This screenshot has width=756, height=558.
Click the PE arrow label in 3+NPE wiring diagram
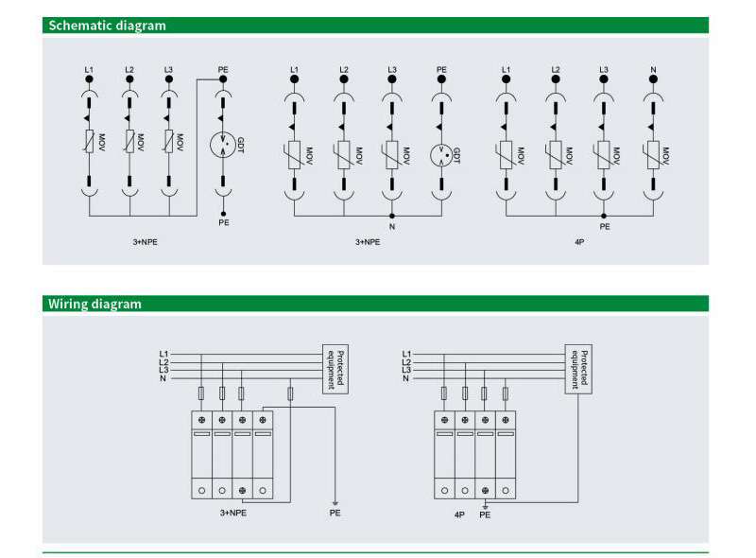click(335, 514)
